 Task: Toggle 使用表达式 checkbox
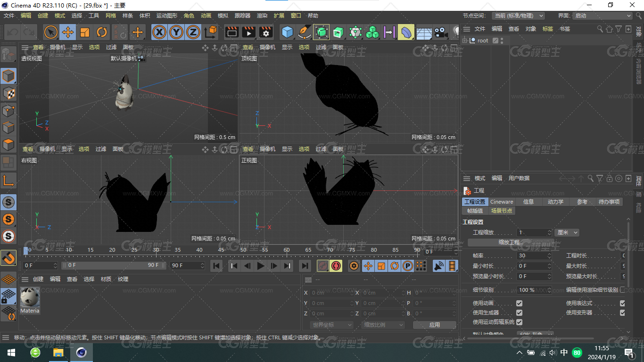622,303
